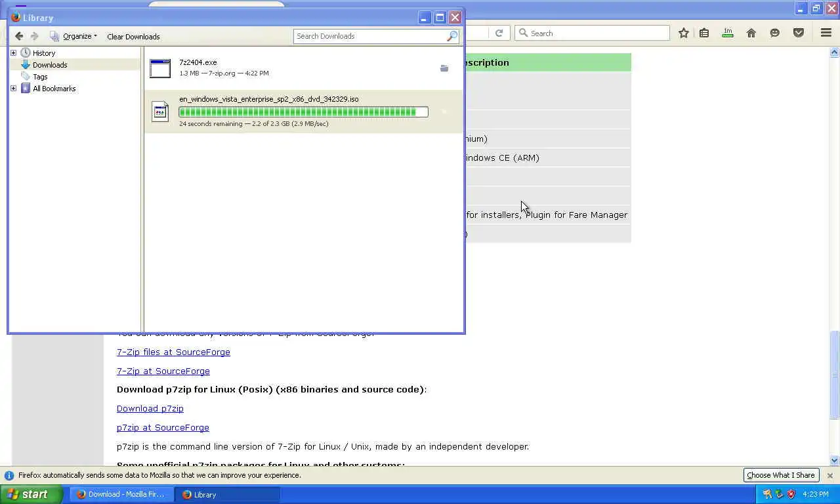Go back in the Library window

(19, 36)
